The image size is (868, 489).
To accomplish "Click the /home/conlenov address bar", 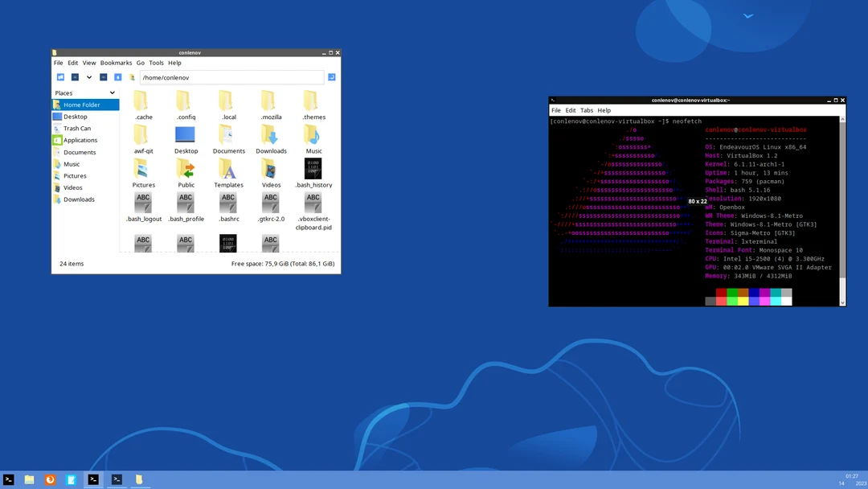I will click(233, 77).
